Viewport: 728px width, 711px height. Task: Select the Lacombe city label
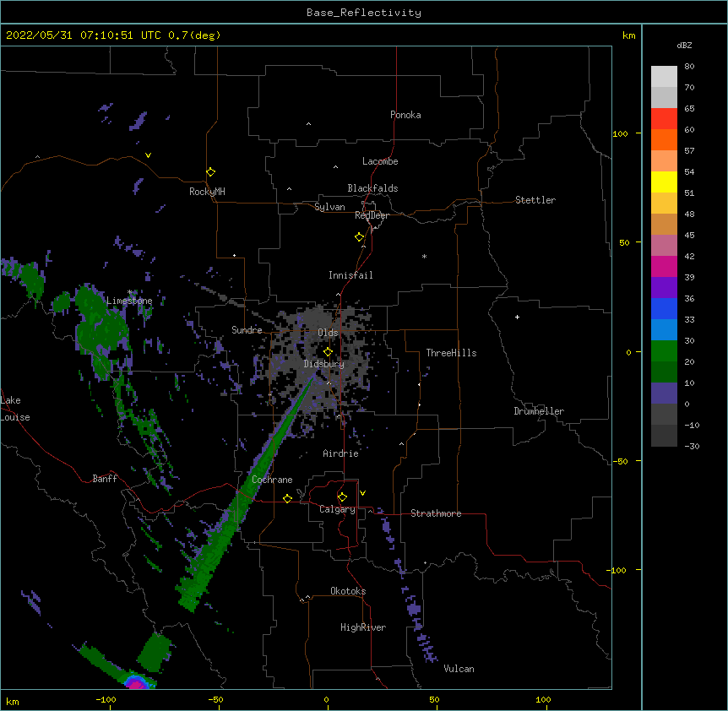[x=380, y=161]
